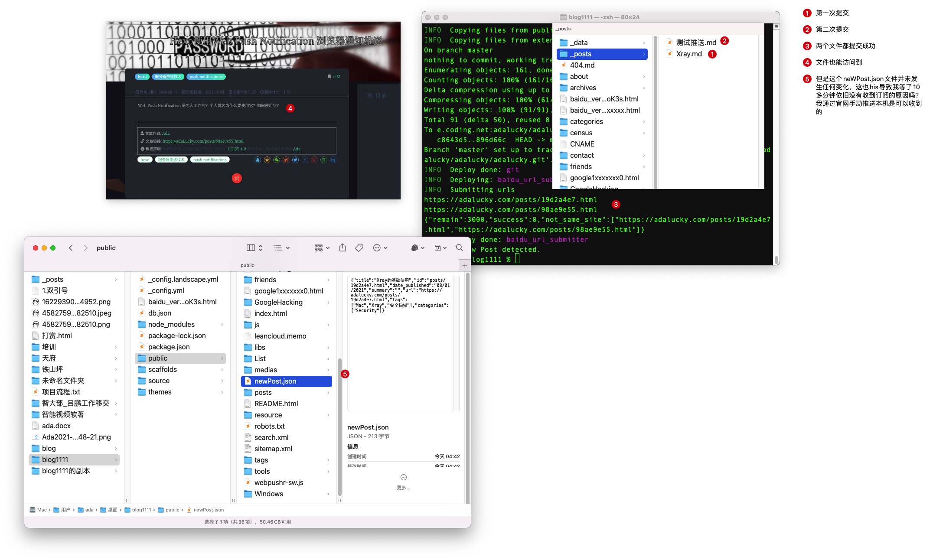Select newPost.json in file list

point(275,381)
